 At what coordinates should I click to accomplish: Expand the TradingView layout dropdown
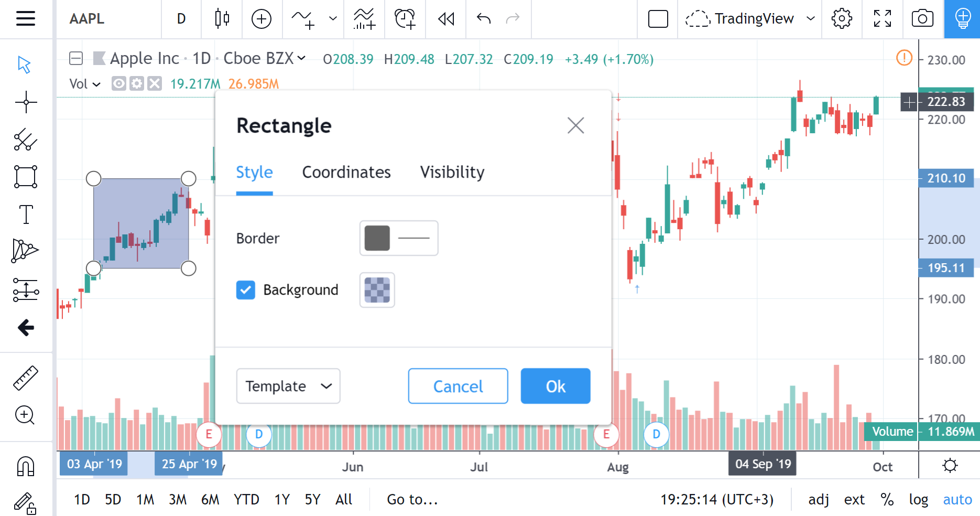811,19
